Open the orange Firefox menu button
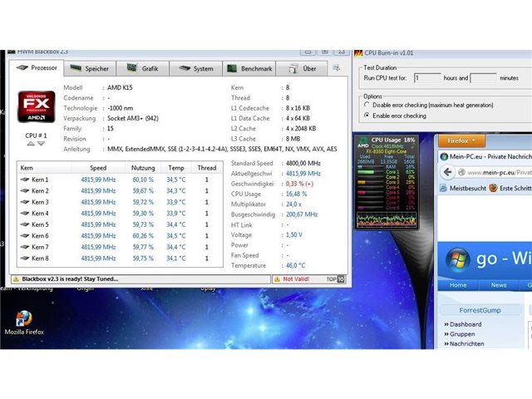The image size is (532, 399). pyautogui.click(x=462, y=140)
